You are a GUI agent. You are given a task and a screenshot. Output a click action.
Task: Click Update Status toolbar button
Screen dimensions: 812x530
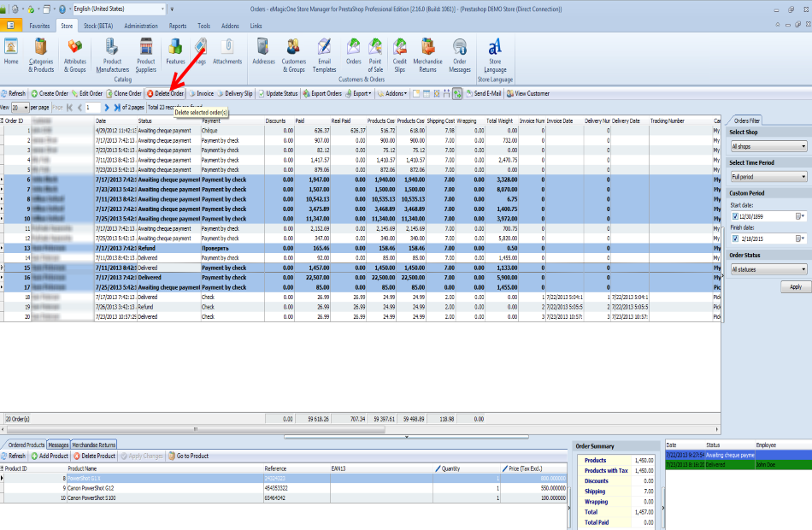pos(278,94)
